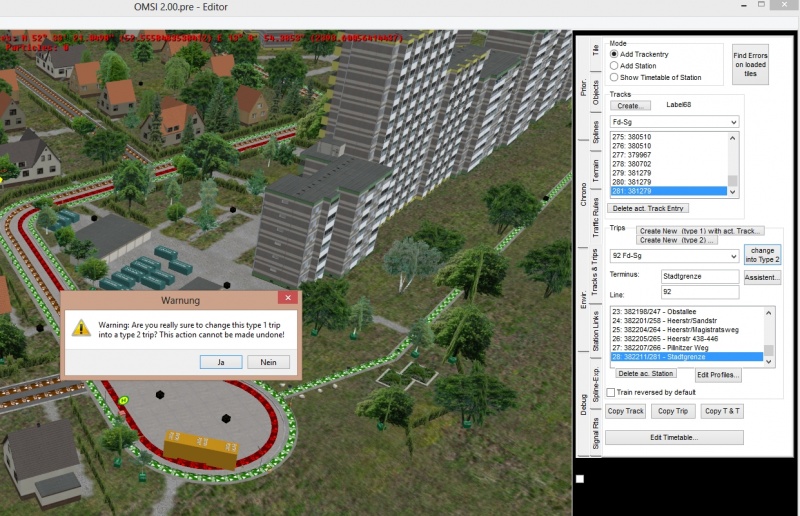Image resolution: width=800 pixels, height=516 pixels.
Task: Select the yellow bus in the turning loop
Action: (200, 449)
